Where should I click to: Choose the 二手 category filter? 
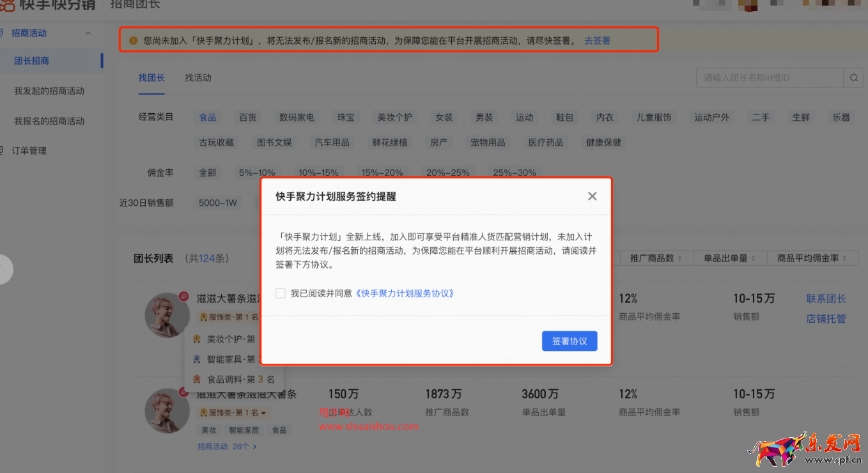(x=761, y=118)
